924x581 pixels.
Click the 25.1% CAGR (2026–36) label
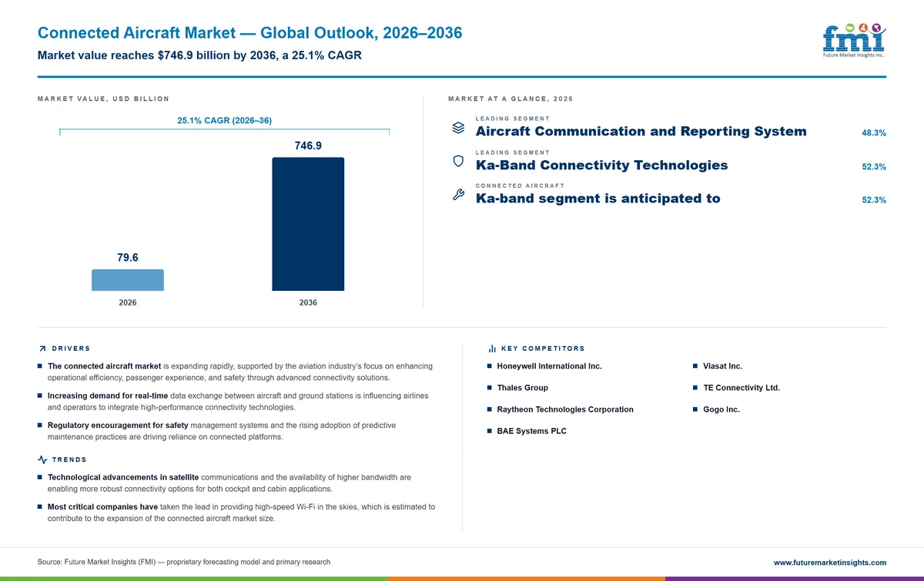point(224,121)
